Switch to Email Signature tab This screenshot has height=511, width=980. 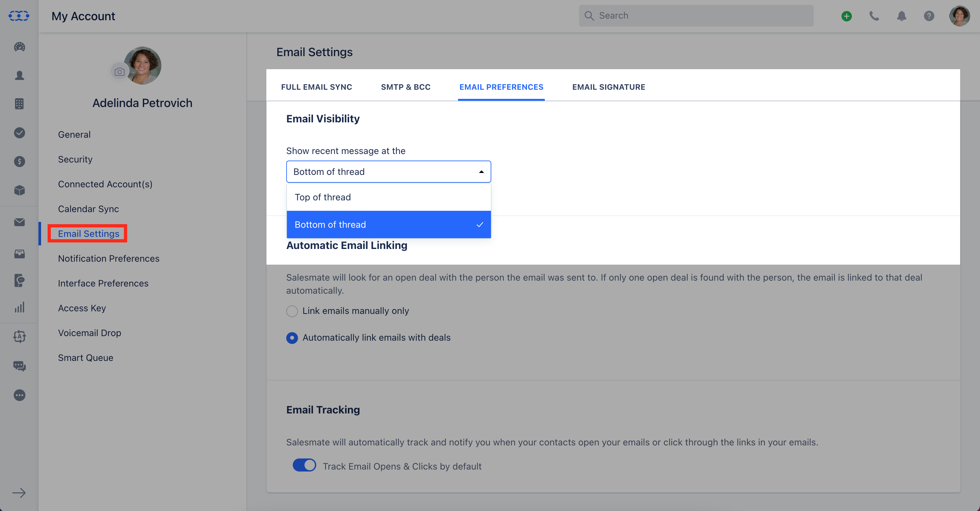(608, 87)
